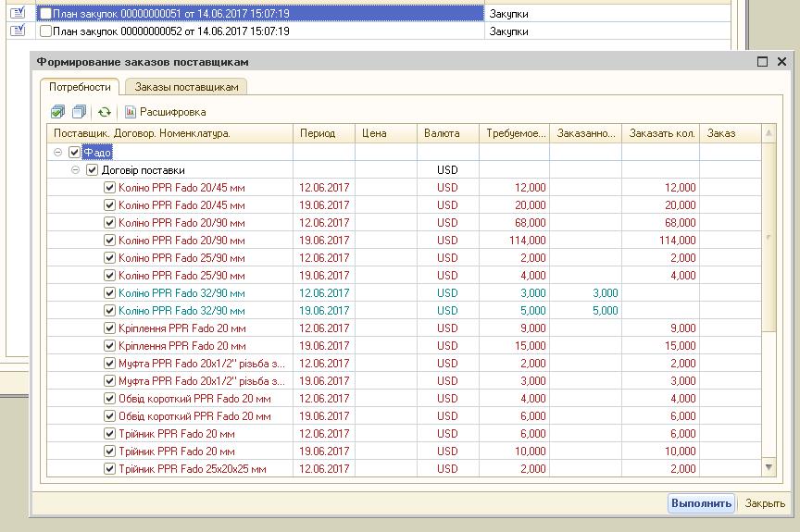Click the table scrollbar down arrow

click(x=769, y=467)
